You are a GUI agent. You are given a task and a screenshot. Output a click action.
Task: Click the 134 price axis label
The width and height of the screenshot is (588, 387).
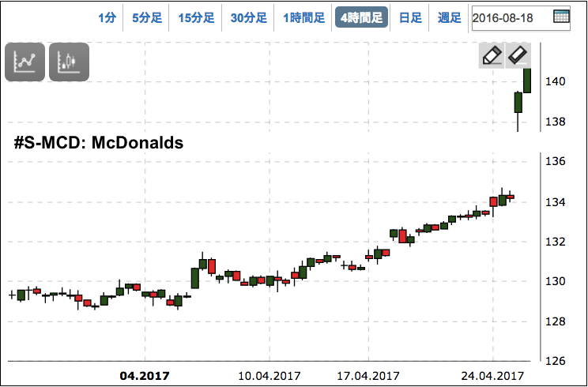tap(555, 202)
